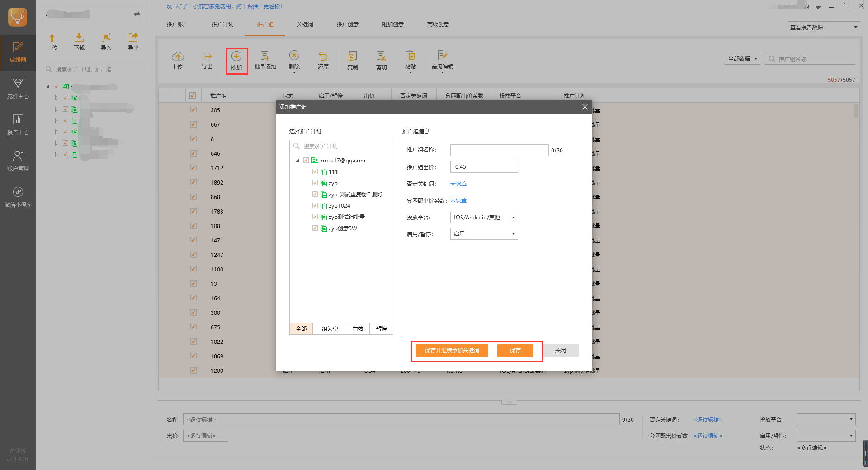Toggle checkbox for row 1247
This screenshot has height=470, width=868.
click(x=193, y=255)
